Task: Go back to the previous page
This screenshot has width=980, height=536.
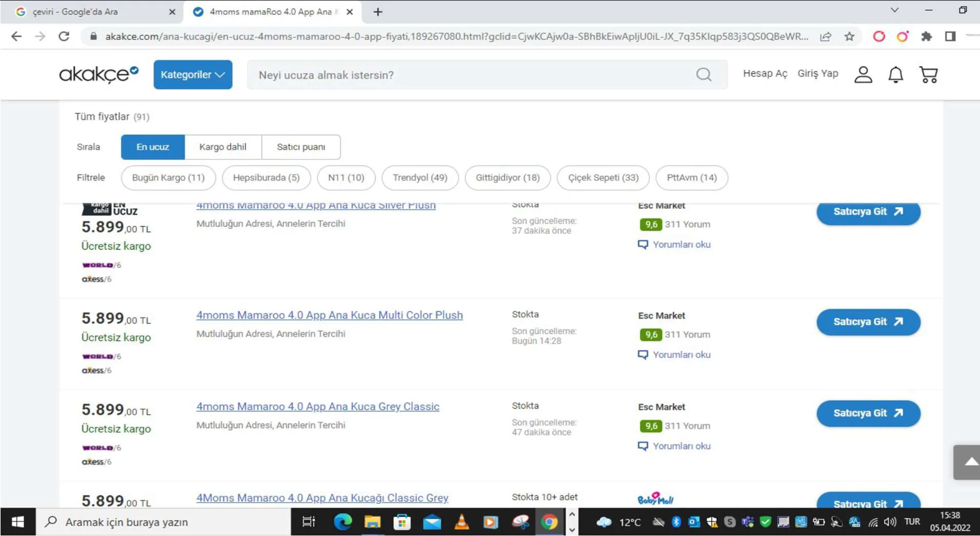Action: (16, 36)
